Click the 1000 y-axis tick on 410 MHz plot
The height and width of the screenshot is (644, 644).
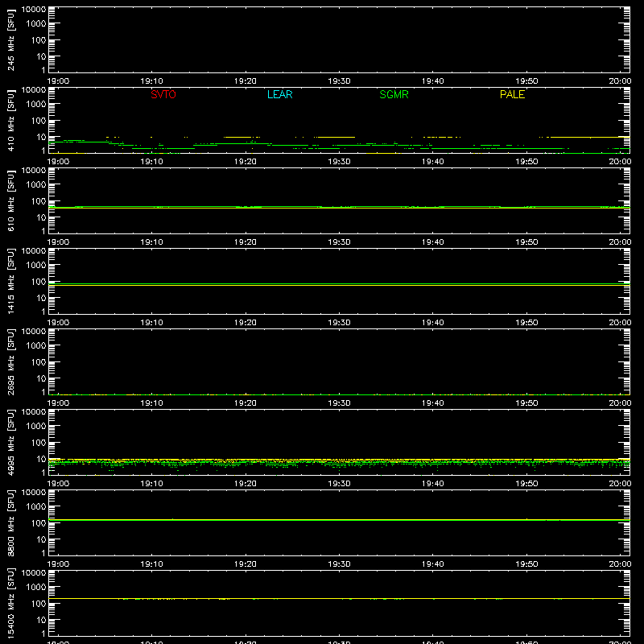pyautogui.click(x=36, y=105)
